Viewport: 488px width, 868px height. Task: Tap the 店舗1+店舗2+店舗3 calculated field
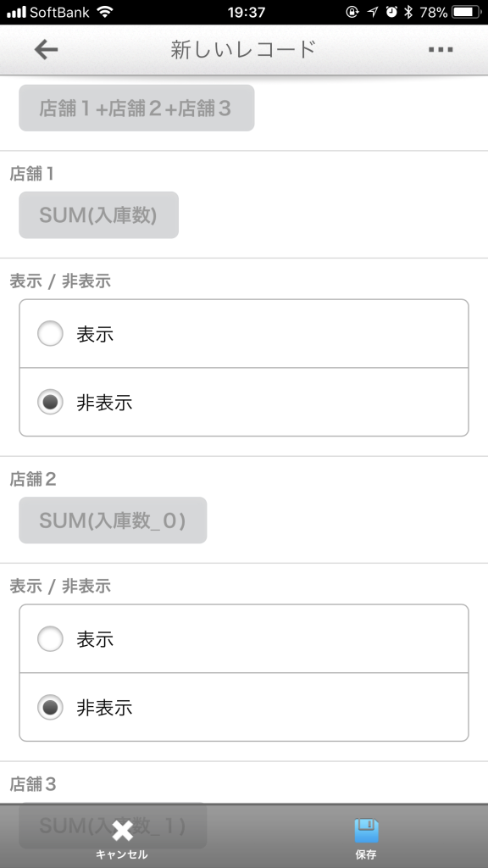click(x=136, y=108)
